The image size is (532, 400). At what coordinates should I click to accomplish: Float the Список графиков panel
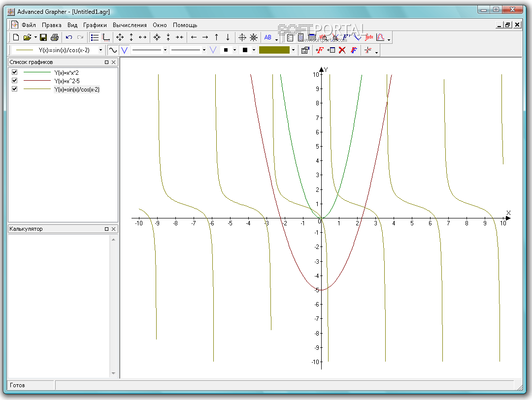click(106, 62)
